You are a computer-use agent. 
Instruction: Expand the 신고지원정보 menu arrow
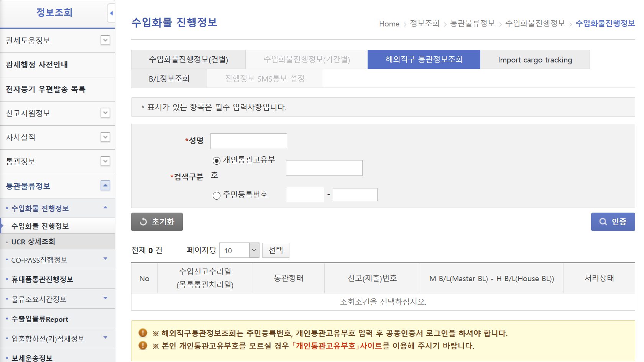pos(105,113)
